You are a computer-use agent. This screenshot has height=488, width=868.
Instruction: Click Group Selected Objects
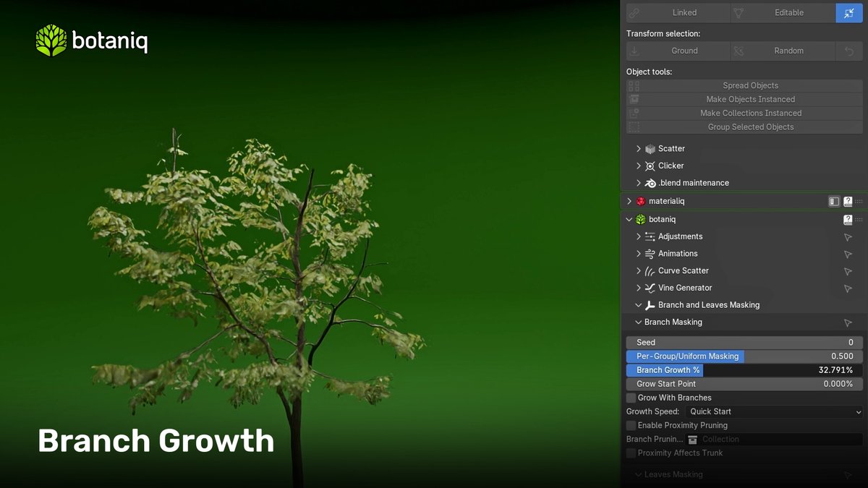tap(744, 127)
